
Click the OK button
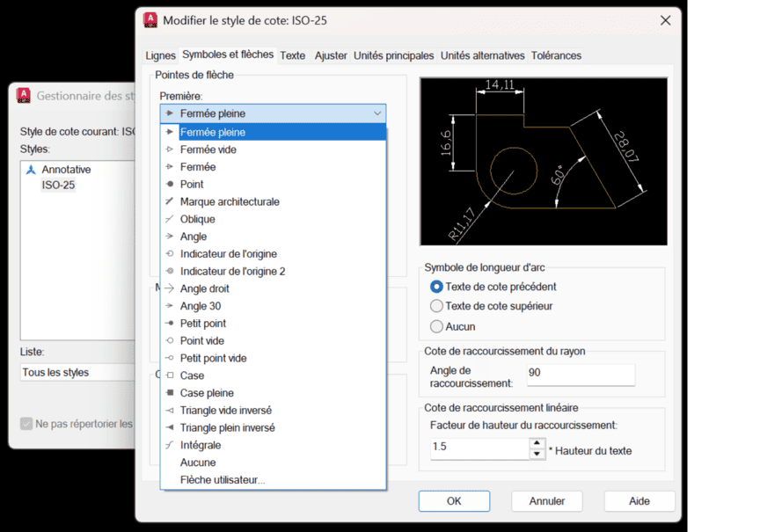pos(454,501)
